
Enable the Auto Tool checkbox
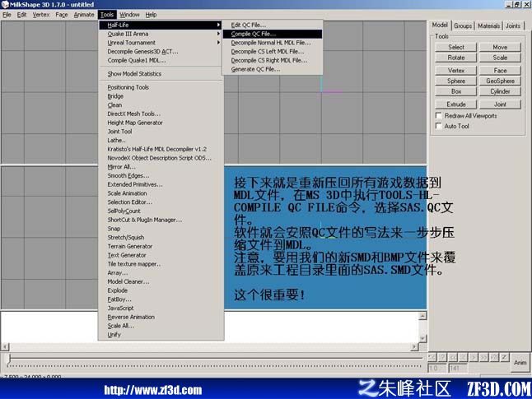tap(439, 126)
